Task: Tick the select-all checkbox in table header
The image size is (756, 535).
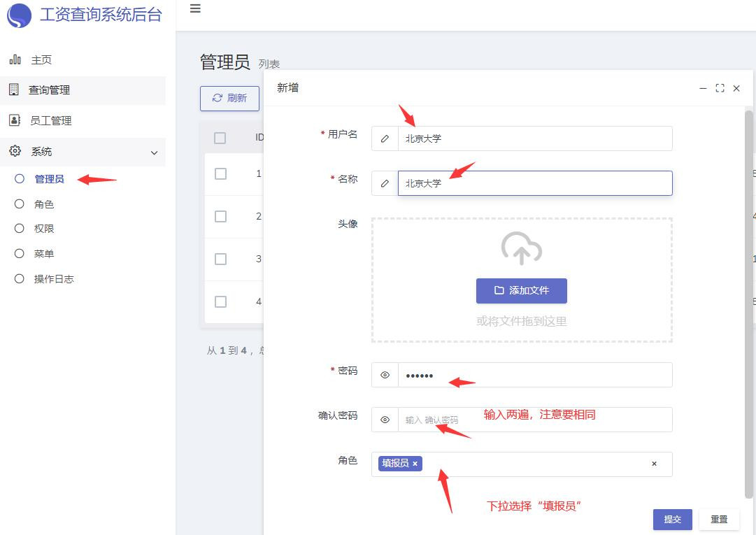Action: tap(220, 138)
